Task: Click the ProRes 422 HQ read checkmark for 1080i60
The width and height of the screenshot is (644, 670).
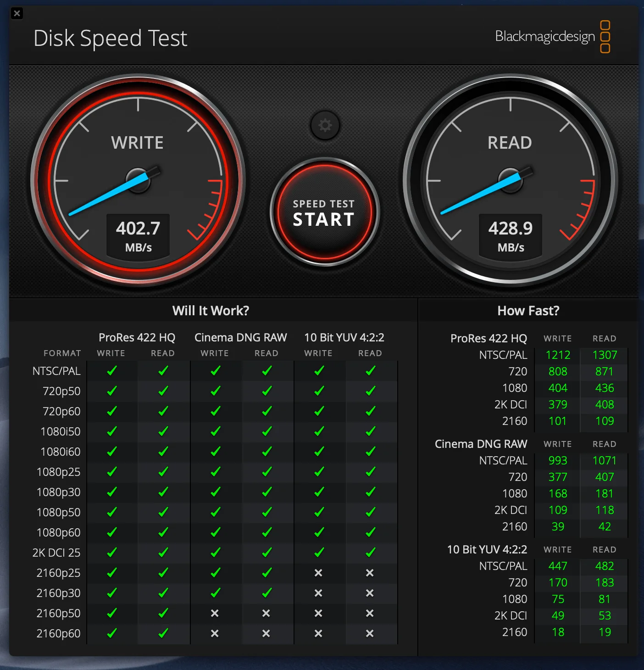Action: click(163, 452)
